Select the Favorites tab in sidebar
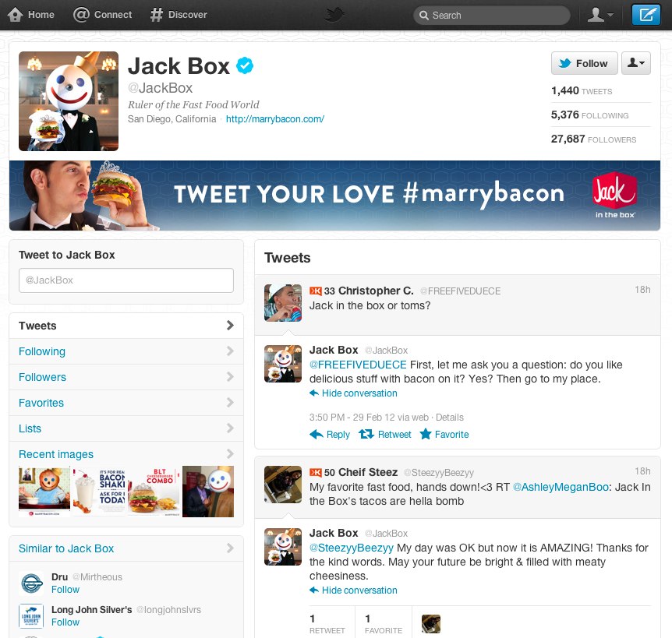The height and width of the screenshot is (638, 672). tap(41, 403)
